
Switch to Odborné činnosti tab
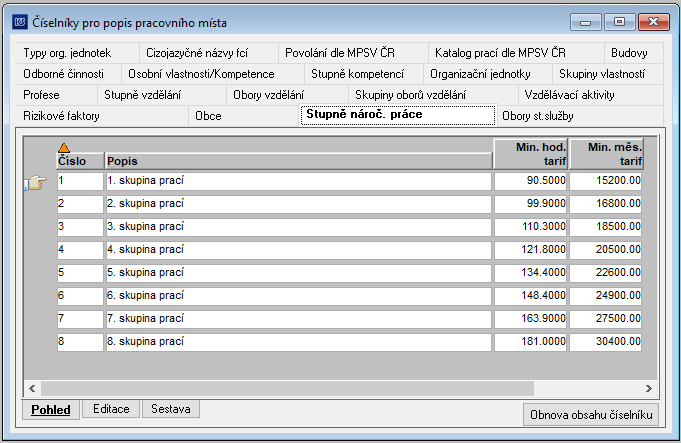pyautogui.click(x=69, y=74)
